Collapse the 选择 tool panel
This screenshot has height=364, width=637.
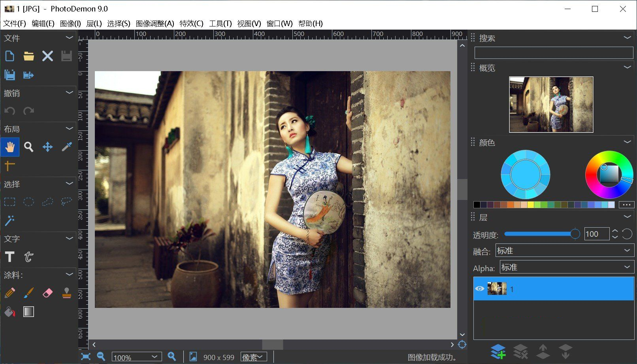pos(70,183)
